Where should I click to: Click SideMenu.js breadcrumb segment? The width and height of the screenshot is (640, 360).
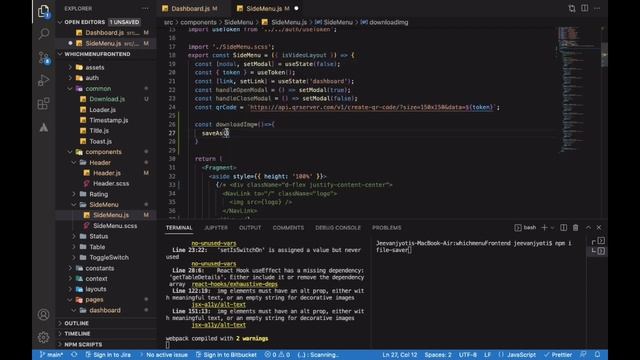click(x=289, y=22)
